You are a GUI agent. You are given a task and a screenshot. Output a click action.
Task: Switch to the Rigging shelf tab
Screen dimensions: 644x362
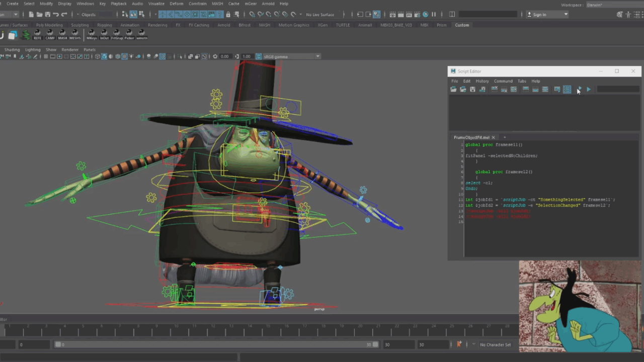[105, 25]
